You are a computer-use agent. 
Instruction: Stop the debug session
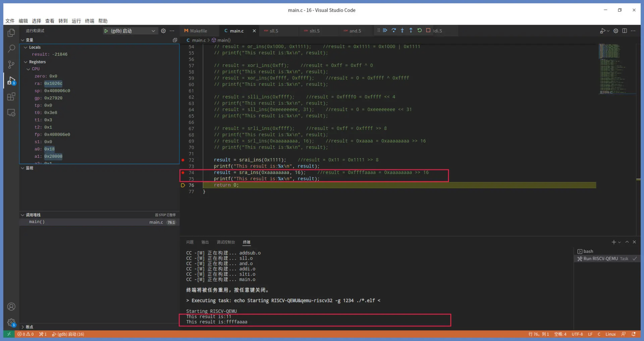tap(428, 30)
